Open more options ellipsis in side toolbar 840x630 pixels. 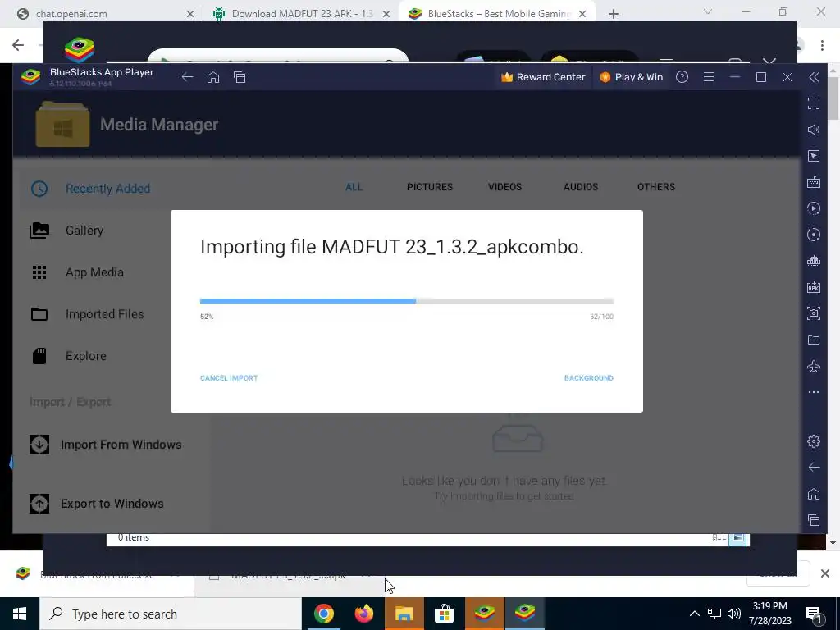click(814, 392)
